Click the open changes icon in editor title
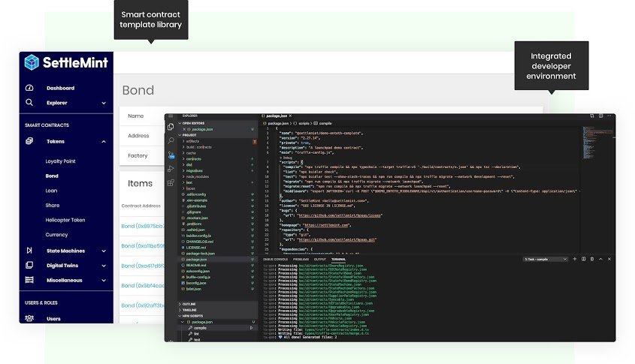The image size is (635, 364). pos(592,116)
